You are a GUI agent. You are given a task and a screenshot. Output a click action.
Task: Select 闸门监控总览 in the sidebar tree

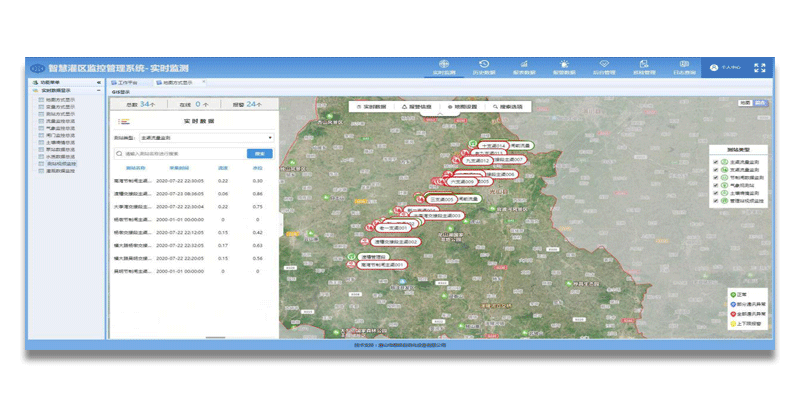click(x=60, y=136)
